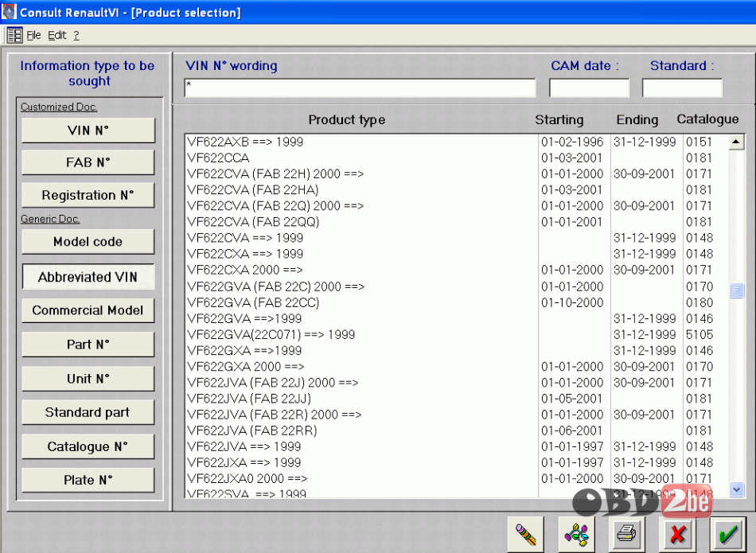Click the colored molecule structure icon button
Viewport: 756px width, 553px height.
coord(577,534)
